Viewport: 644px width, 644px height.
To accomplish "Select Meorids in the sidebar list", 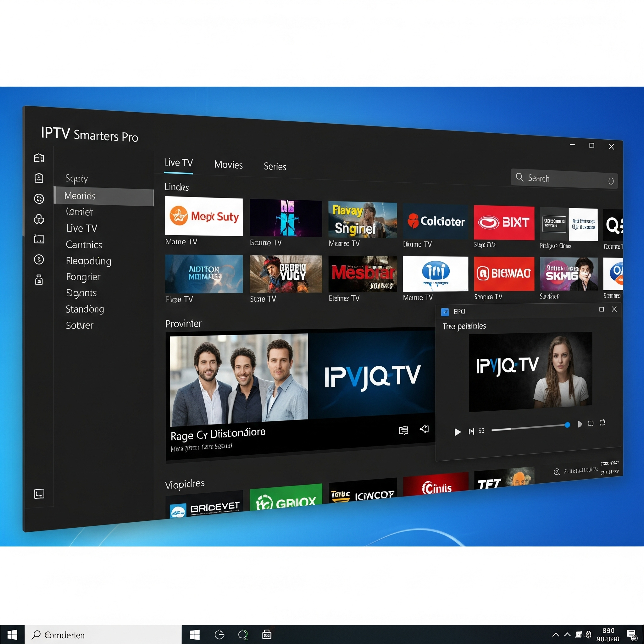I will coord(104,196).
